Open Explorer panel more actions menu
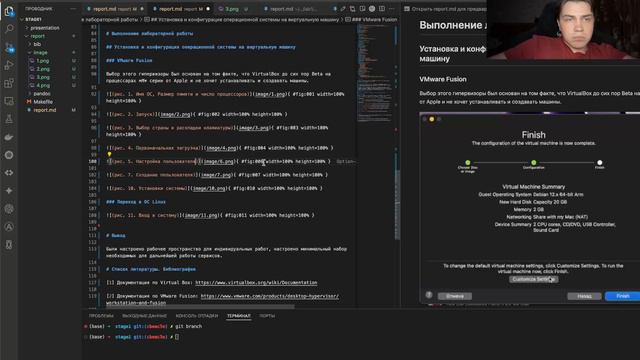This screenshot has width=640, height=360. click(73, 9)
